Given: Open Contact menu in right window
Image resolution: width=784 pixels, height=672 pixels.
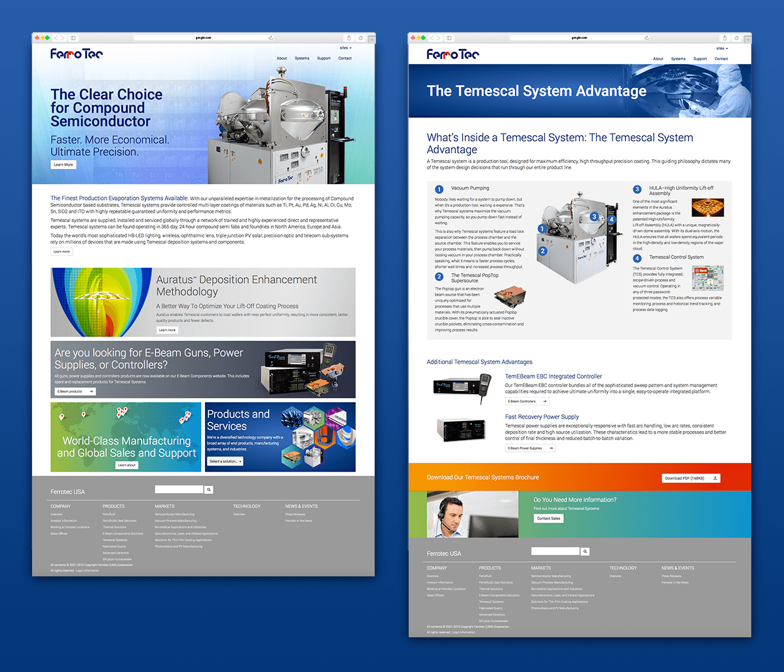Looking at the screenshot, I should point(721,58).
